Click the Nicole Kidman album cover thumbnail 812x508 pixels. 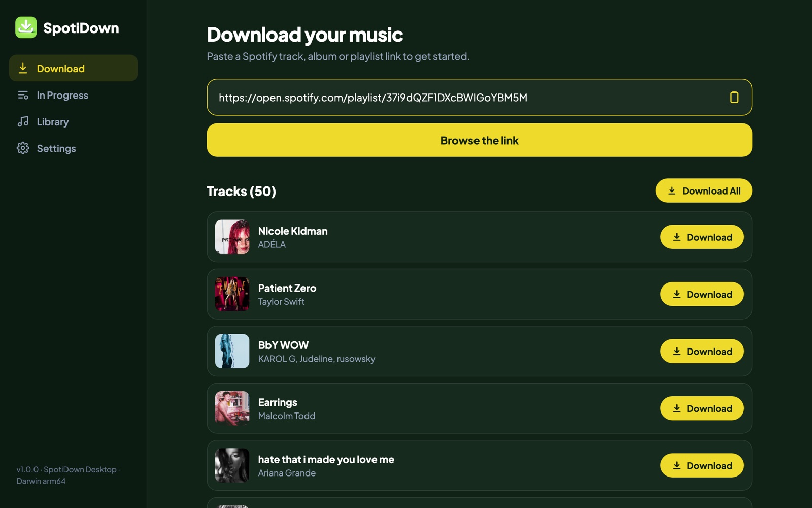pyautogui.click(x=232, y=237)
